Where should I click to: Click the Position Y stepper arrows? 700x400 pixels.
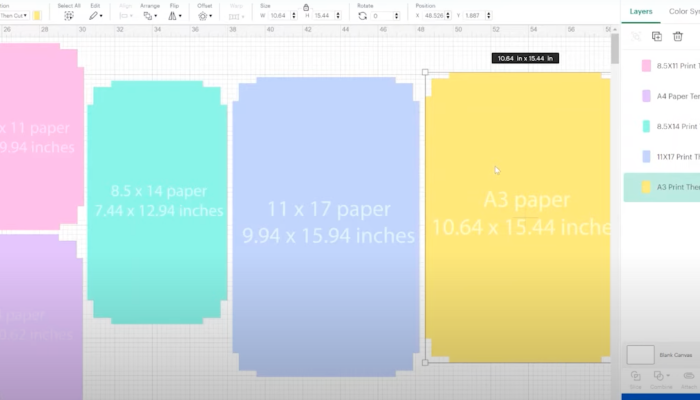click(x=488, y=16)
